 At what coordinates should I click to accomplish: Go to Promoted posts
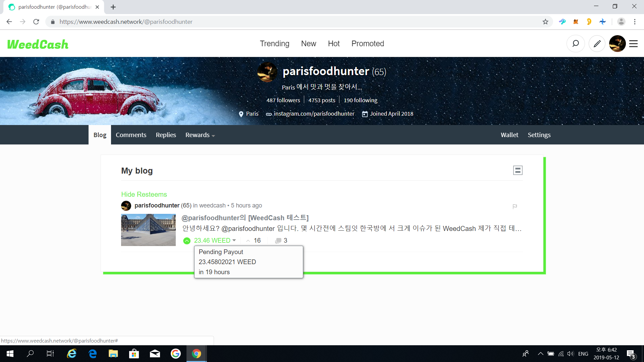point(368,44)
